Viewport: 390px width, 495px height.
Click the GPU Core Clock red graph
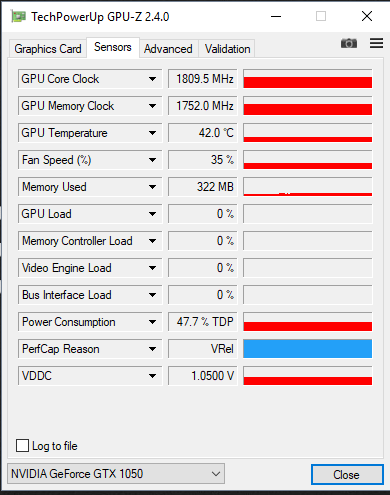tap(308, 79)
